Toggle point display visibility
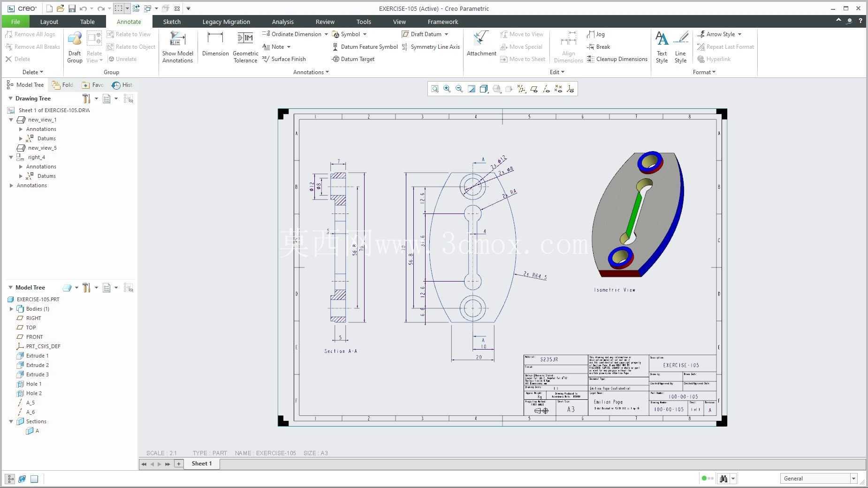The width and height of the screenshot is (868, 488). (558, 89)
